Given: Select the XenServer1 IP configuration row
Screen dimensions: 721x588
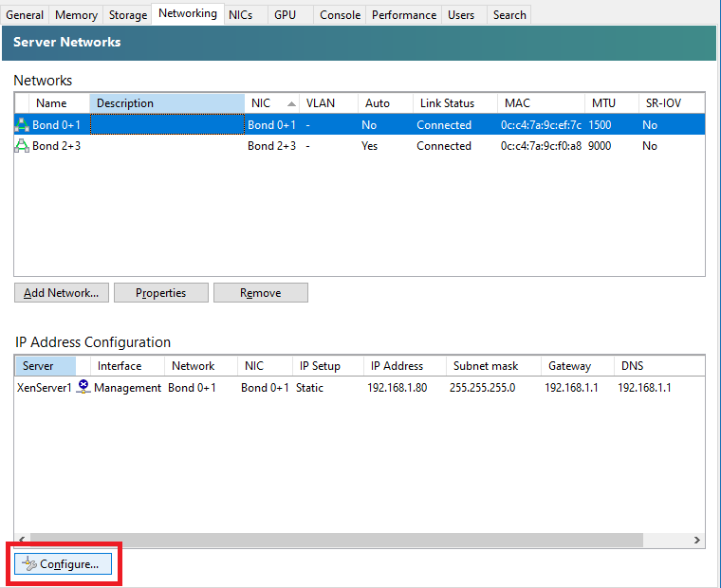Looking at the screenshot, I should (x=285, y=388).
